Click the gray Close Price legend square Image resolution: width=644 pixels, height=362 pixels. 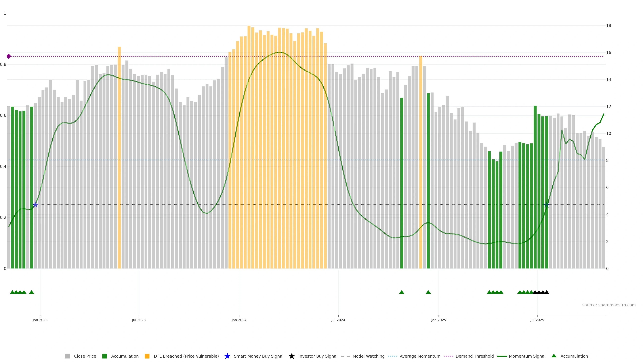point(67,356)
